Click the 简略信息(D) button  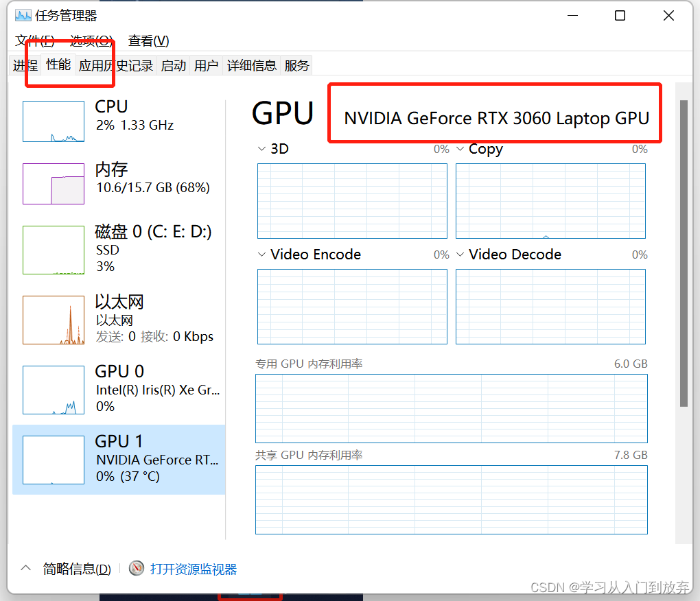(77, 569)
